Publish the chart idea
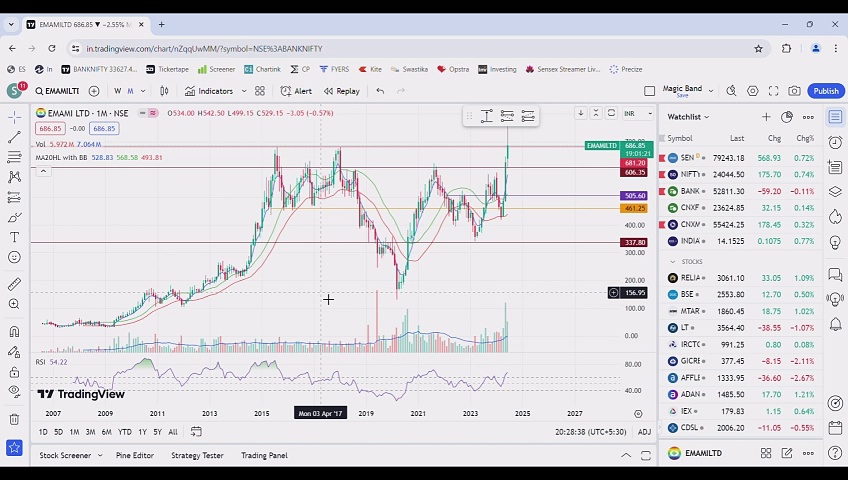 pyautogui.click(x=826, y=91)
